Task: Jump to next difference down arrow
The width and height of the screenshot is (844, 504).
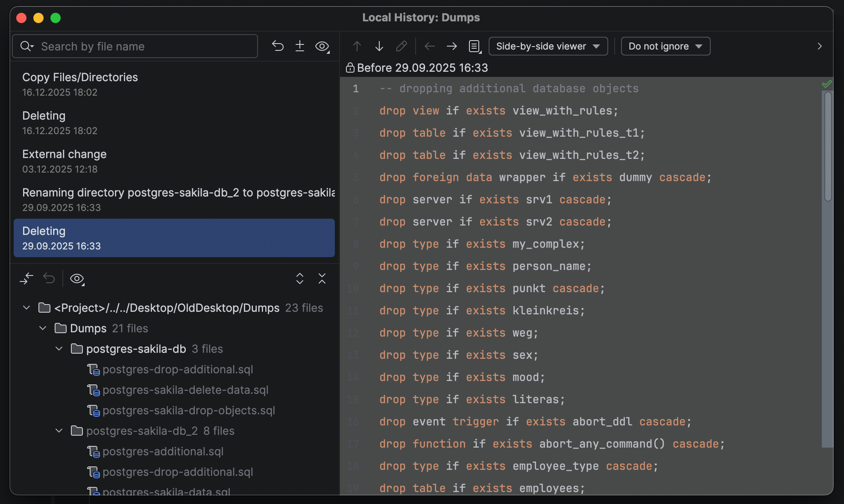Action: pos(379,46)
